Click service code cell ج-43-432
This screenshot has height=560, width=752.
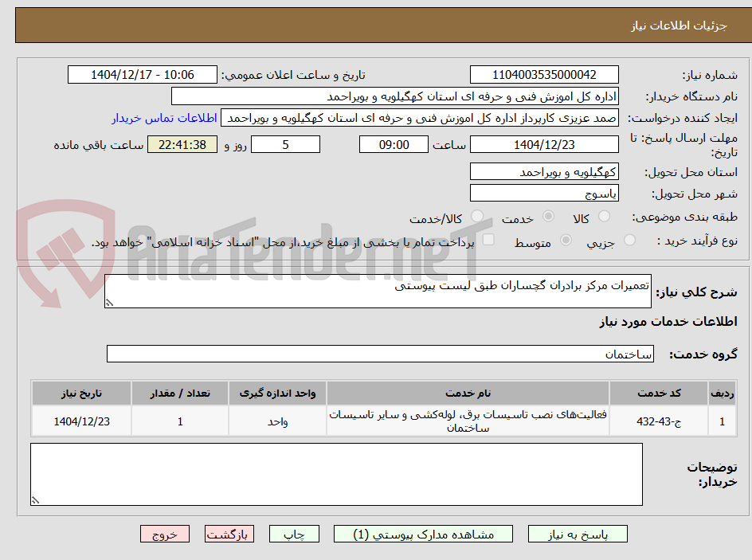coord(659,421)
